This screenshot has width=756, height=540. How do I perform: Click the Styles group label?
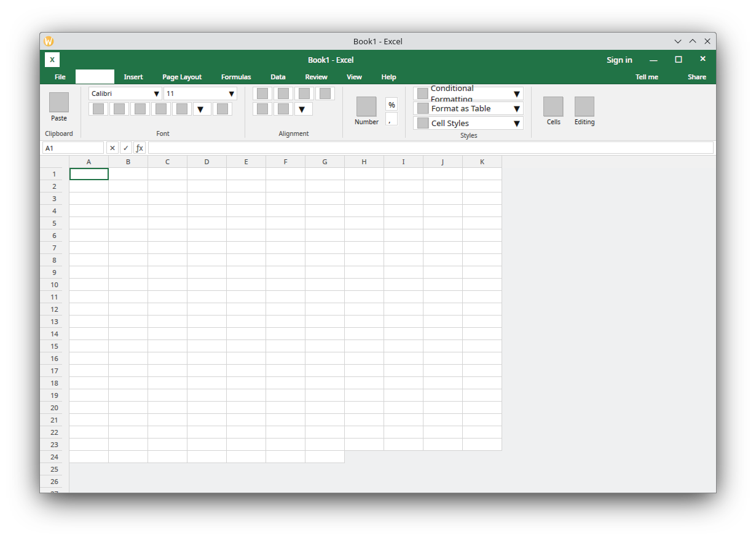[469, 135]
